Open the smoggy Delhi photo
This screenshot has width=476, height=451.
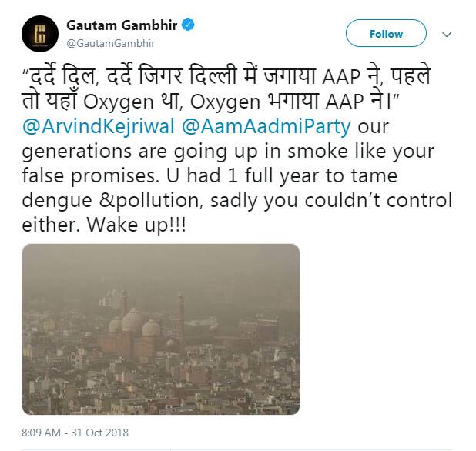click(161, 329)
